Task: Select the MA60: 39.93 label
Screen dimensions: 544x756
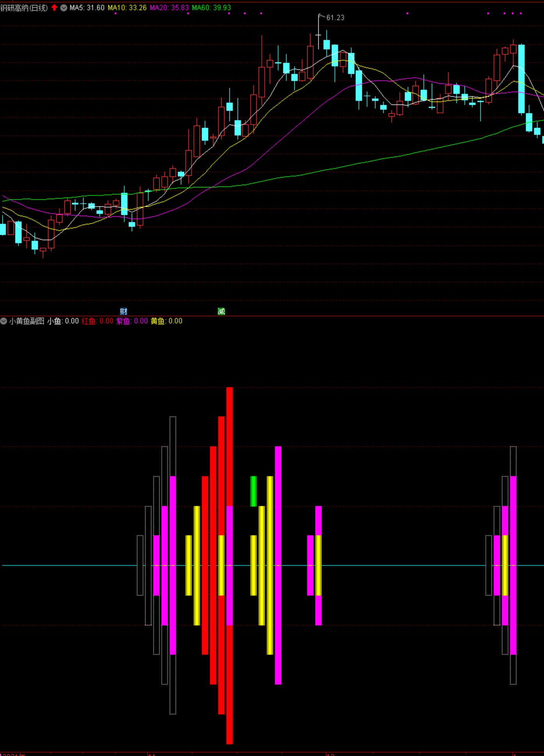Action: (211, 8)
